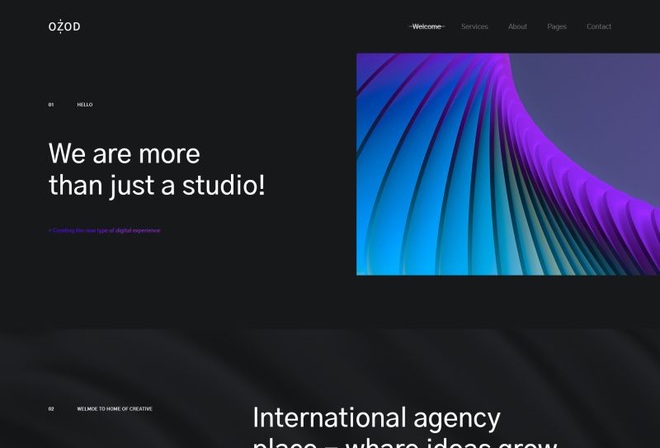Viewport: 660px width, 448px height.
Task: Click the 'WELMOE TO HOME OF CREATIVE' label
Action: pyautogui.click(x=114, y=409)
